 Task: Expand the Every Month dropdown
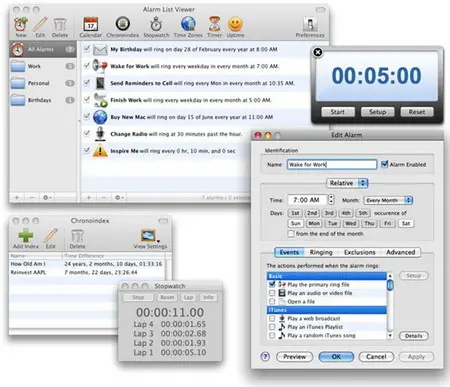388,200
